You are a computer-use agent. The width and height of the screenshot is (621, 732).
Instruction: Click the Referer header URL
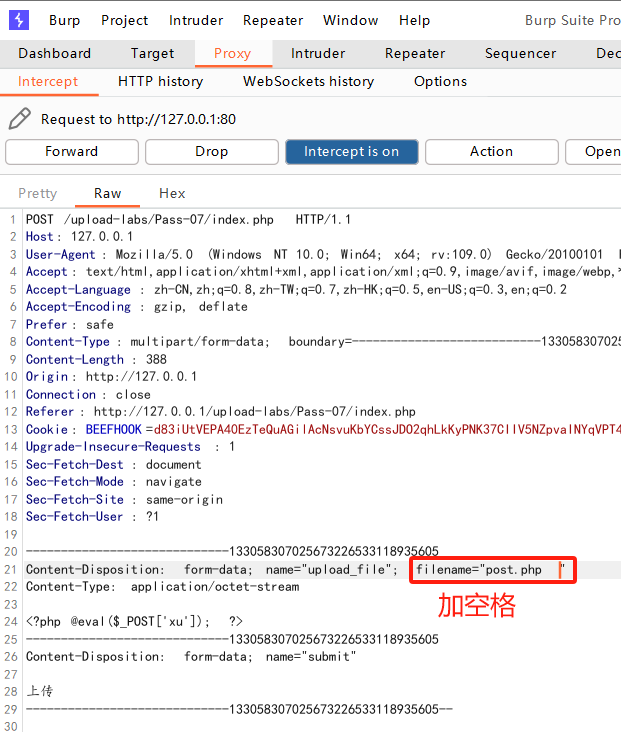(254, 412)
